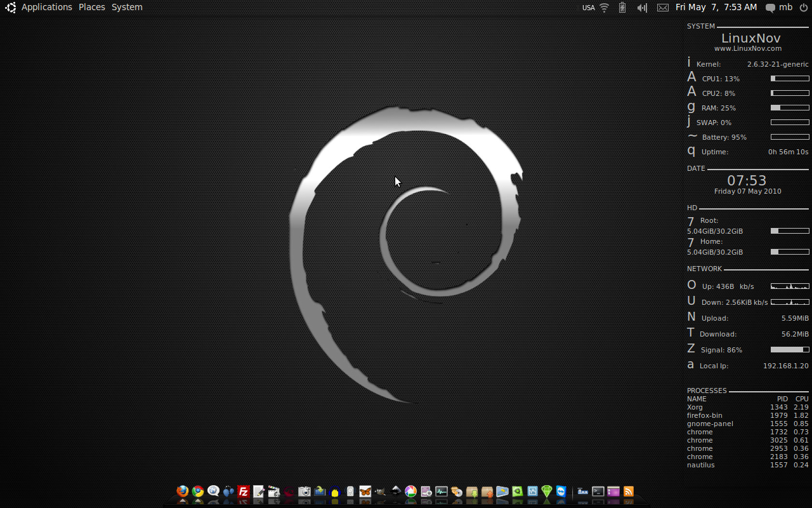
Task: Open the orange butterfly dock icon
Action: 365,491
